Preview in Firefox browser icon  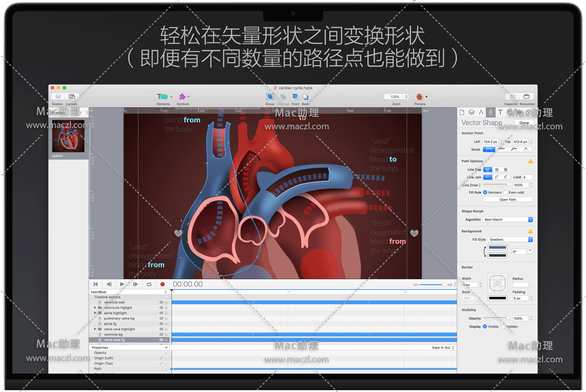[x=420, y=97]
